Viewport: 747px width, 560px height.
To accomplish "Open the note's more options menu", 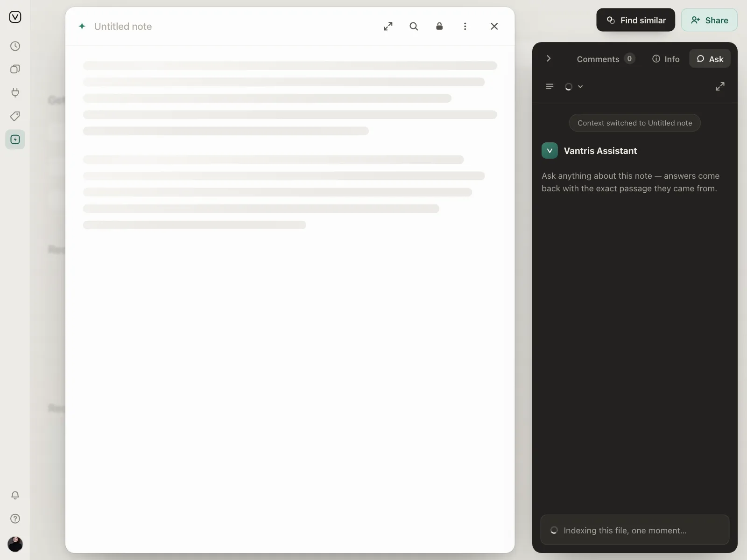I will pos(465,26).
